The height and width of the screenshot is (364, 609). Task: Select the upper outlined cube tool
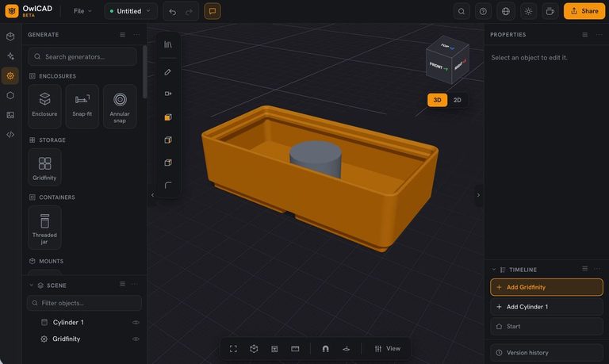(168, 140)
